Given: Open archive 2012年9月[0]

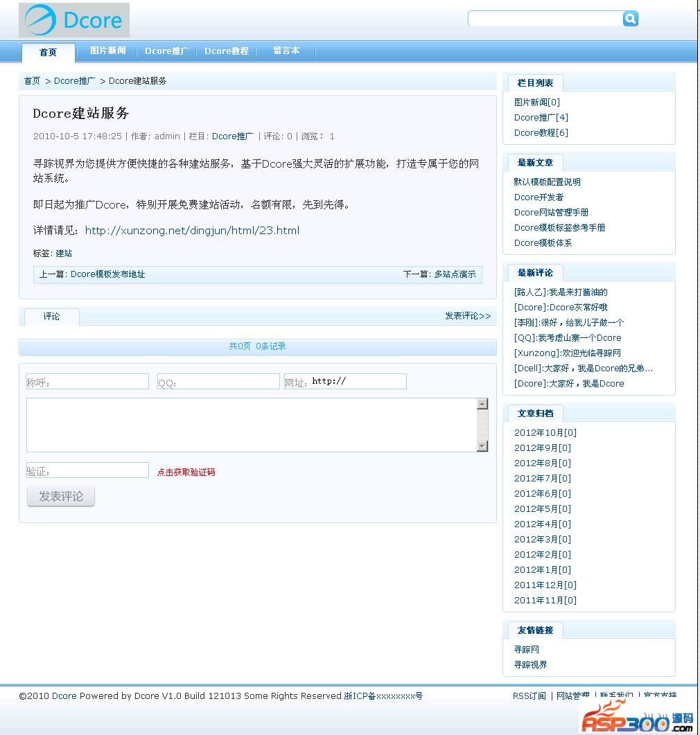Looking at the screenshot, I should [x=543, y=448].
